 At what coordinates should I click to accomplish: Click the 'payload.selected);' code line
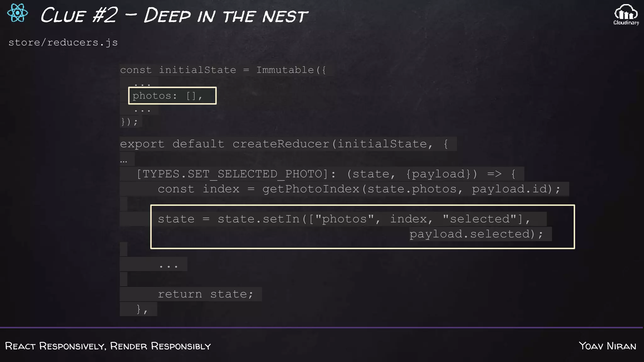coord(476,234)
